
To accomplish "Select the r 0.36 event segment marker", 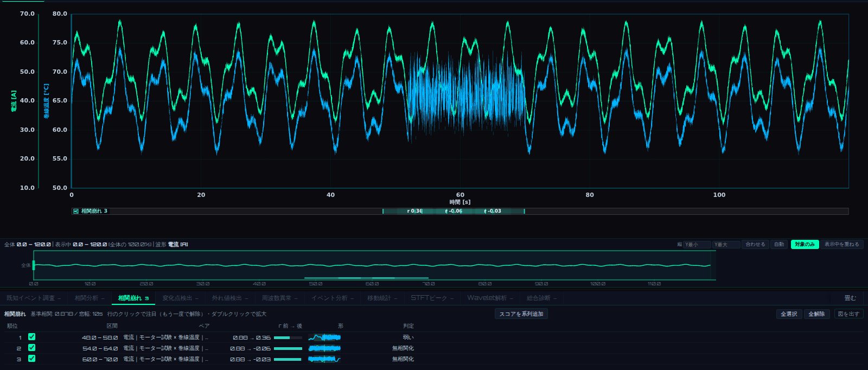I will (x=414, y=211).
